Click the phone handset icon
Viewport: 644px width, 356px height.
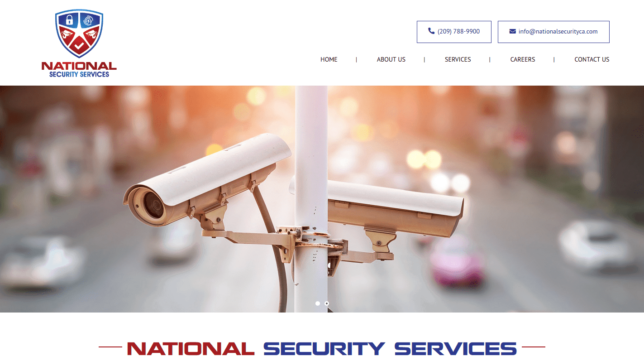click(x=431, y=31)
